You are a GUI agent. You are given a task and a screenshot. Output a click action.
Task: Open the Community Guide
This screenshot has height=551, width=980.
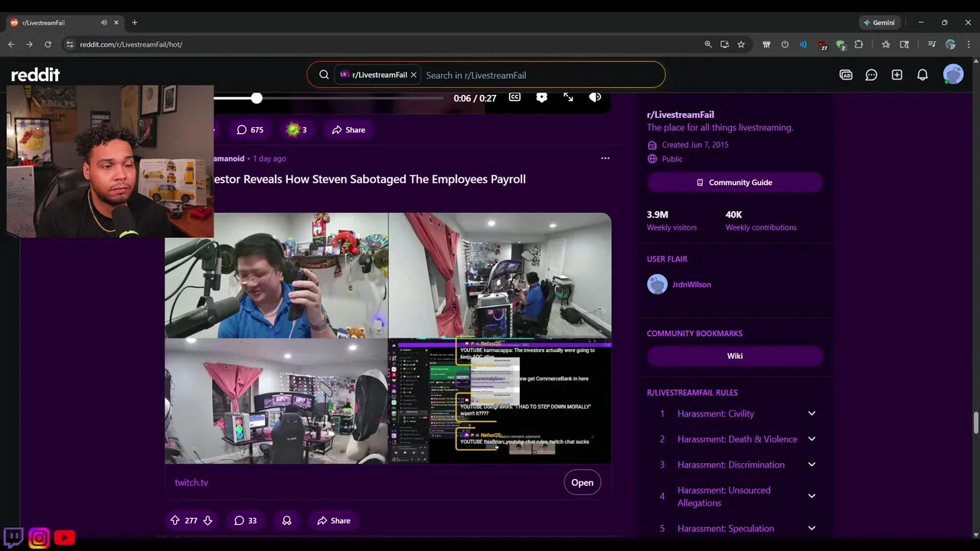coord(735,182)
